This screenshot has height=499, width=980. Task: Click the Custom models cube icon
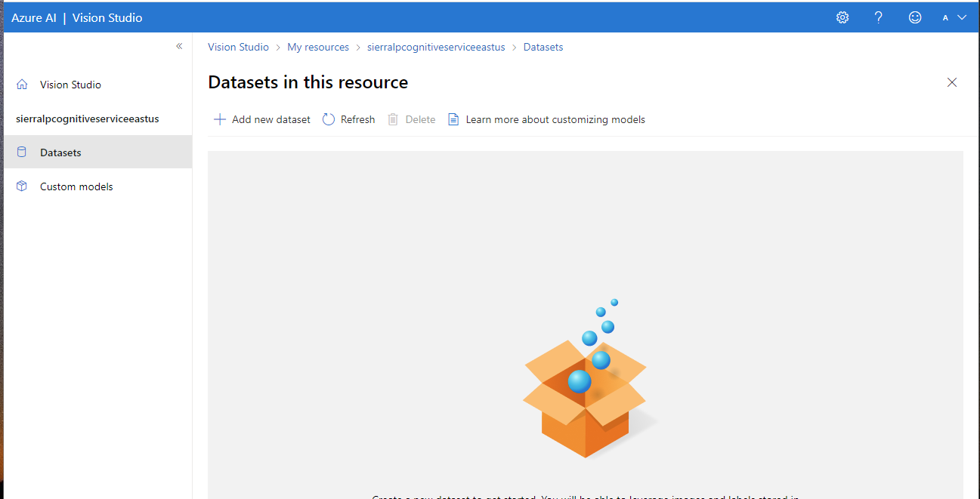[22, 186]
